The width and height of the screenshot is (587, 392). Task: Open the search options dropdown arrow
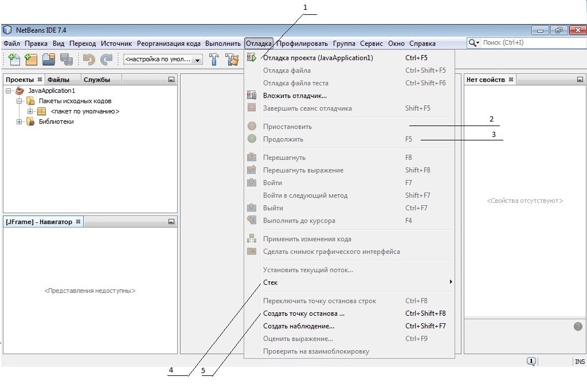[x=478, y=43]
